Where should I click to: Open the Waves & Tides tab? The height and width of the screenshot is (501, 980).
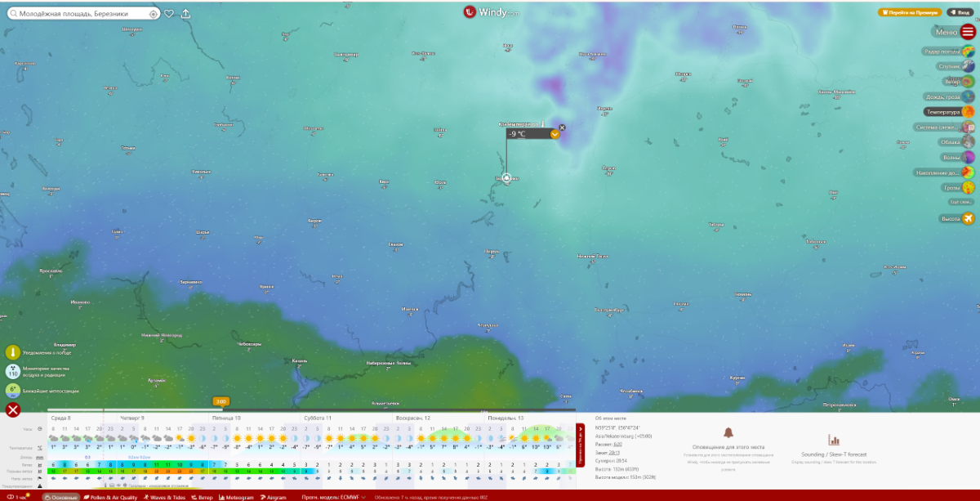(167, 497)
